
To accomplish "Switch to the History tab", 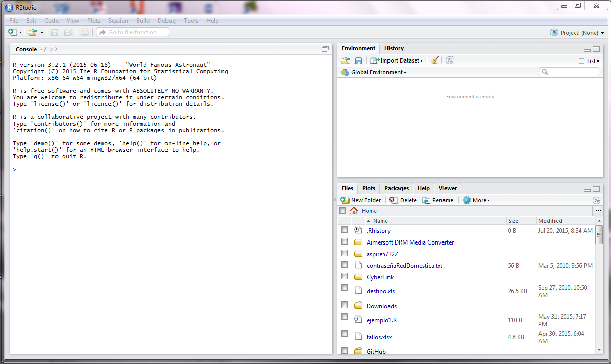I will click(x=394, y=49).
